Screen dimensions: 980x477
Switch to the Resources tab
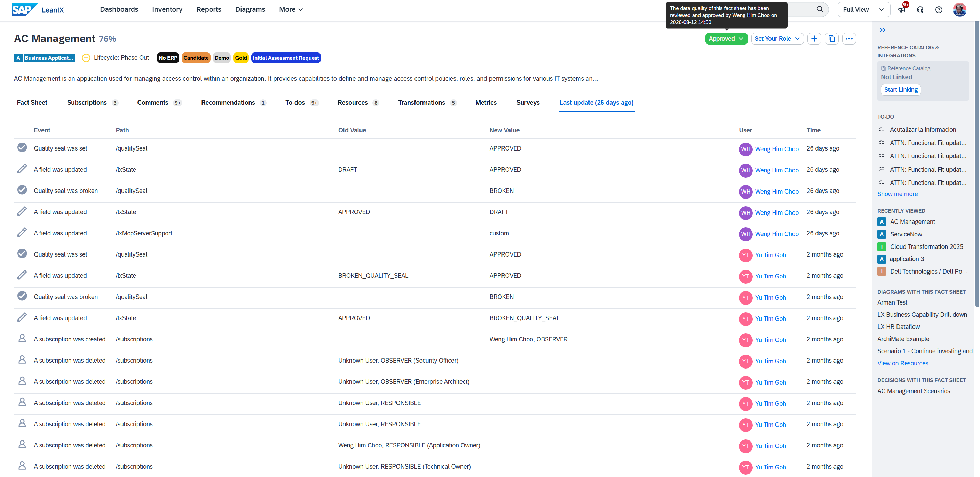pos(358,102)
